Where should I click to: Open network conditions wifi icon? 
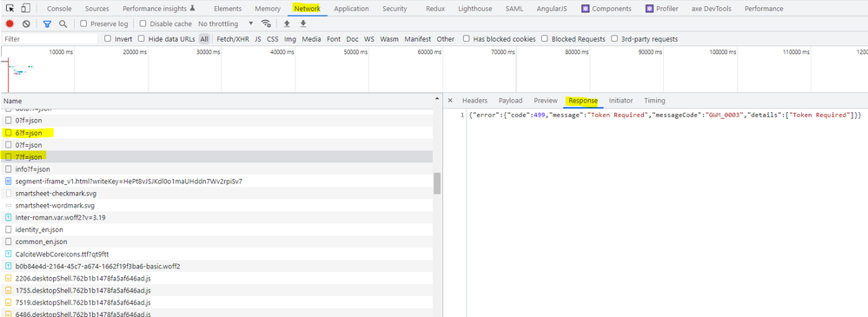click(266, 23)
